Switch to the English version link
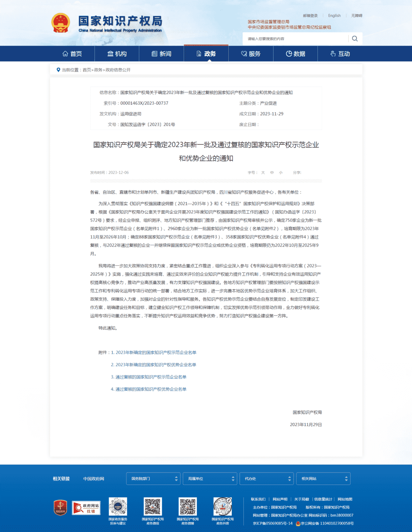This screenshot has height=532, width=412. 334,16
